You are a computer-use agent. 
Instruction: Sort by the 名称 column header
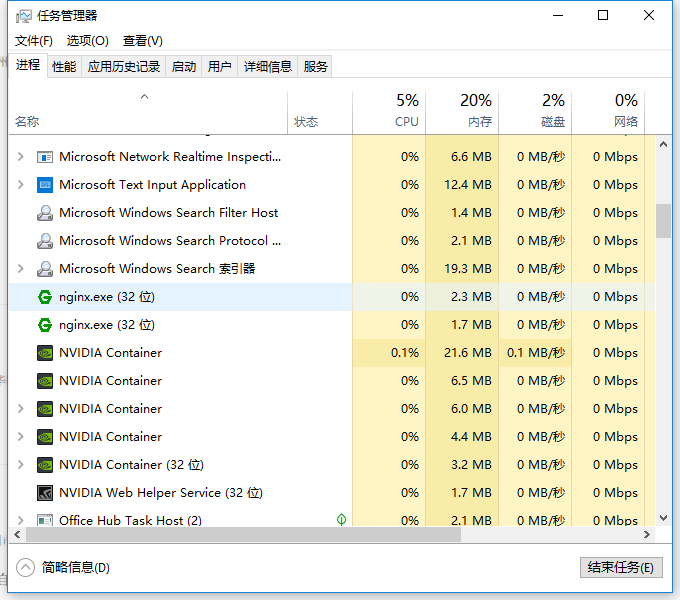[147, 112]
